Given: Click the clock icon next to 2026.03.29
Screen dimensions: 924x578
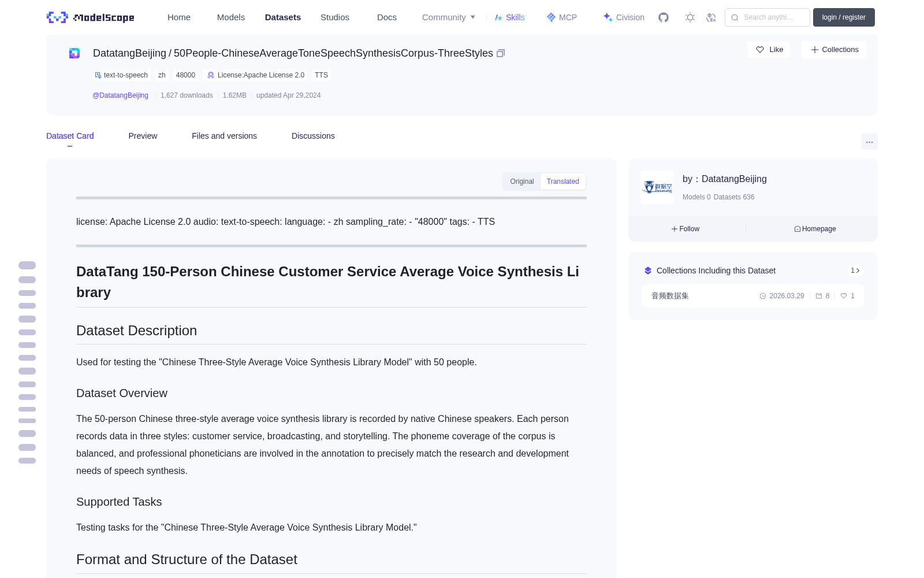Looking at the screenshot, I should [763, 296].
